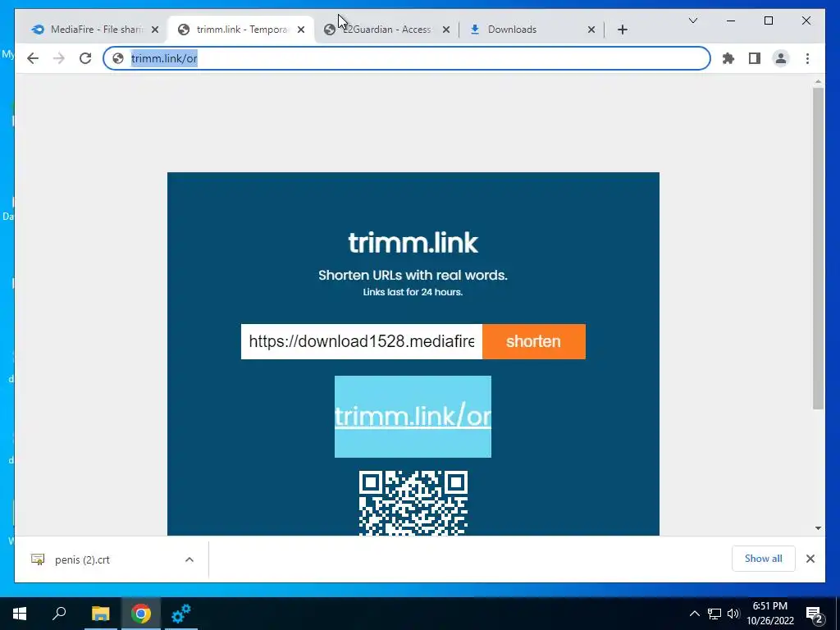
Task: Reload the trimm.link page
Action: [x=85, y=58]
